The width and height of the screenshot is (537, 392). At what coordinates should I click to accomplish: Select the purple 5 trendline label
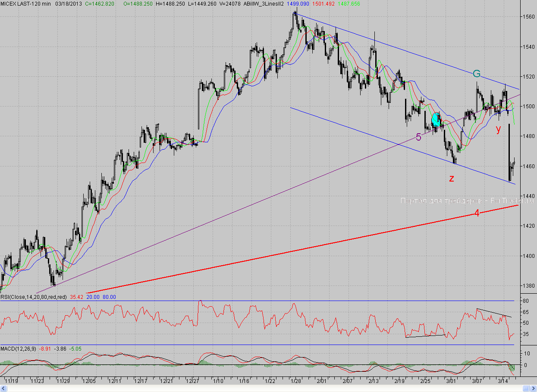point(418,137)
